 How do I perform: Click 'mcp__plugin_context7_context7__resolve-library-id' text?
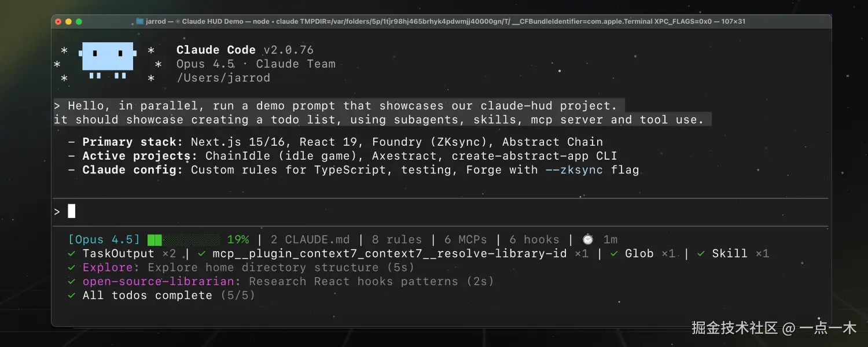(x=389, y=254)
